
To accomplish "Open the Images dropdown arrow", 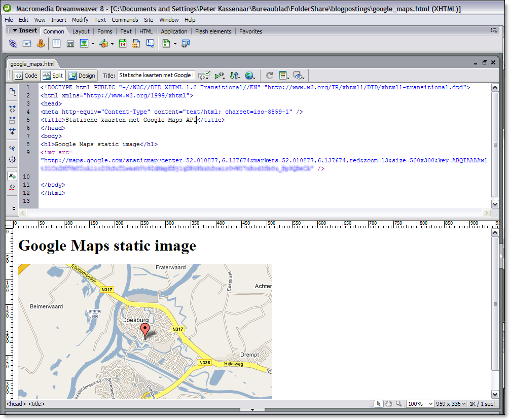I will pyautogui.click(x=93, y=44).
